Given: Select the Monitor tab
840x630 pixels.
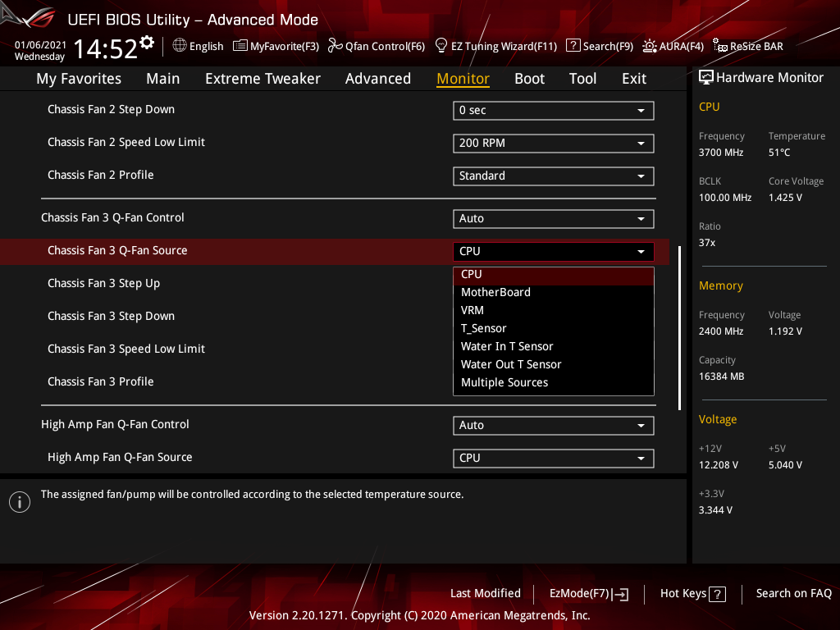Looking at the screenshot, I should [x=463, y=79].
